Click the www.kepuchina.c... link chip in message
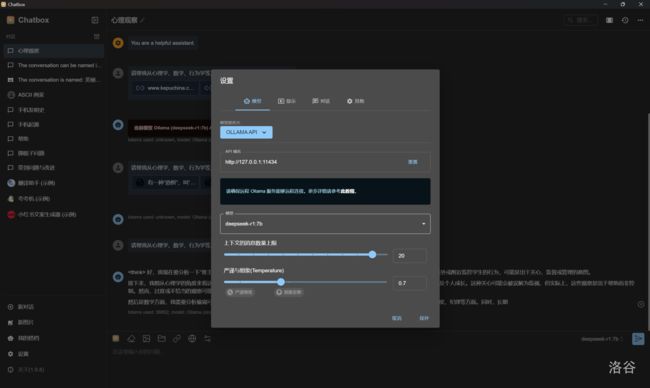 click(x=165, y=88)
